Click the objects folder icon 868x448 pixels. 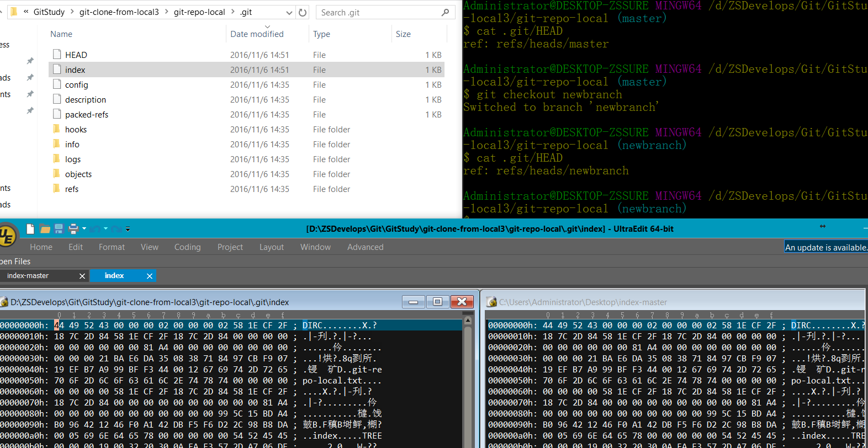(x=56, y=173)
